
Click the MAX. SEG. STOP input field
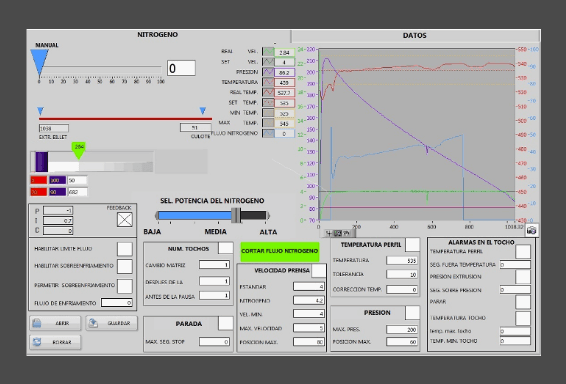click(214, 341)
